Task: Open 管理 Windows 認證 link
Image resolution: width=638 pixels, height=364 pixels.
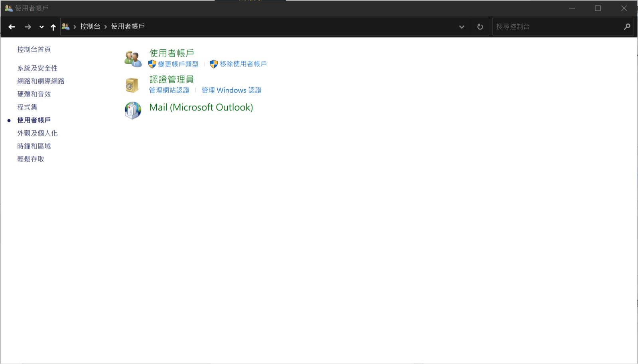Action: click(231, 90)
